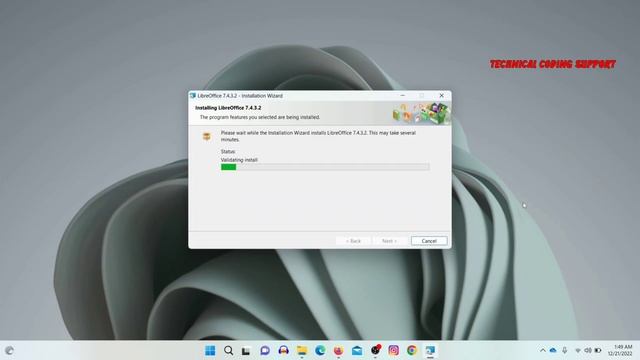Click the installer icon on taskbar
The height and width of the screenshot is (360, 640).
tap(430, 350)
